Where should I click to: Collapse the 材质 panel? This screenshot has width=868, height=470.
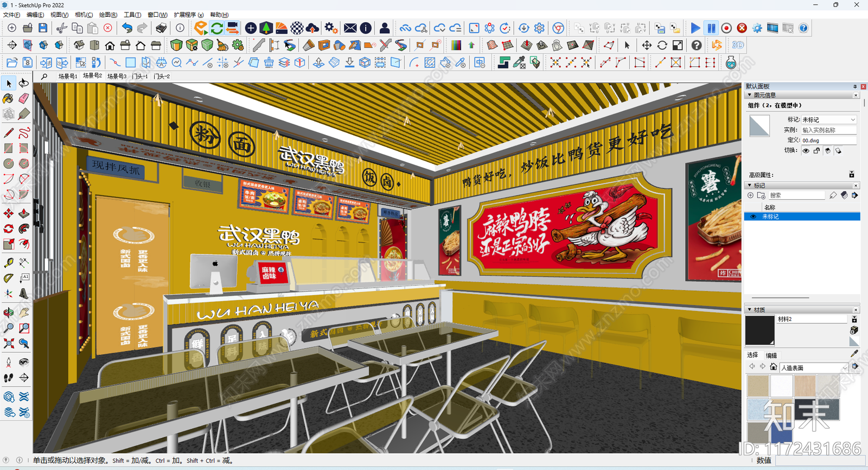(x=750, y=310)
